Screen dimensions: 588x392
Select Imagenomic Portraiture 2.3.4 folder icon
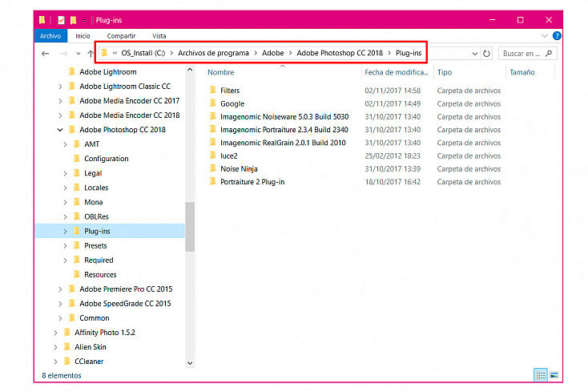click(x=213, y=129)
